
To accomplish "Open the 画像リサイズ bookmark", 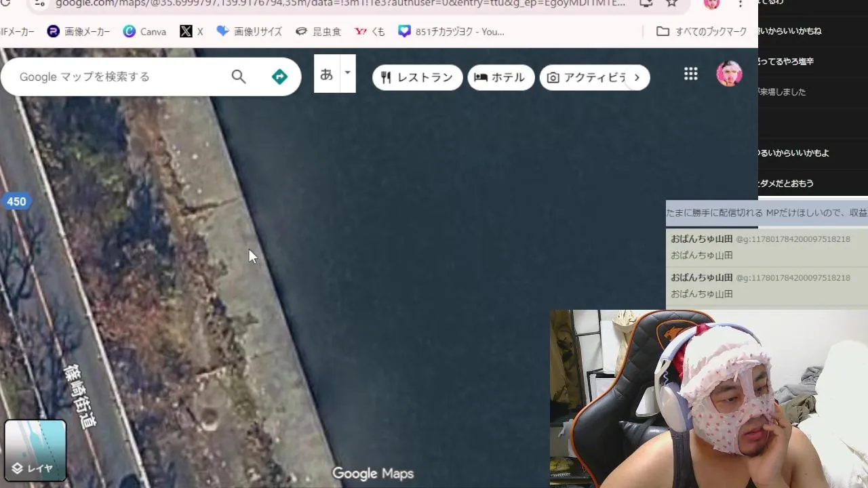I will point(249,31).
